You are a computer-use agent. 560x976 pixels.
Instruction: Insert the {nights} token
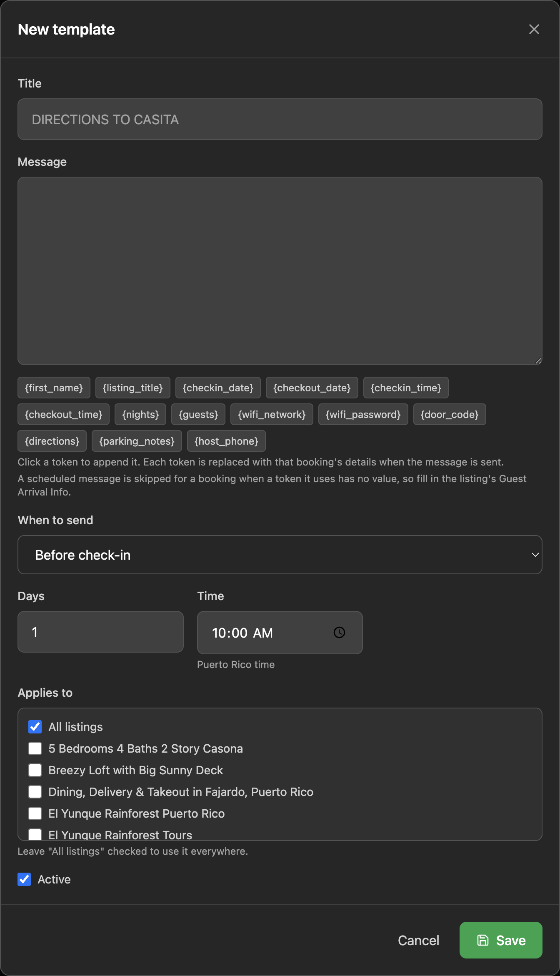point(140,415)
